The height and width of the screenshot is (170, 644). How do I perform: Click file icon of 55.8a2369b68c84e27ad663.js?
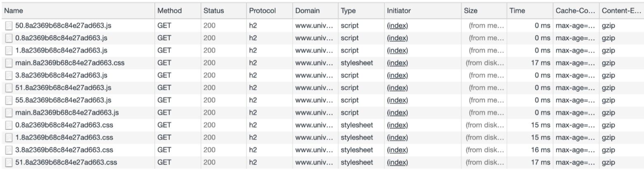pyautogui.click(x=9, y=100)
